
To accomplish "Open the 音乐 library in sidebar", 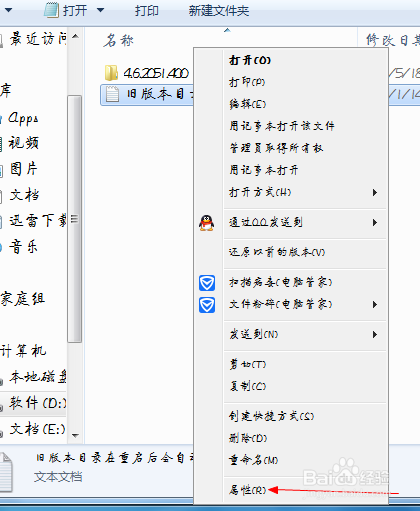I will tap(23, 247).
